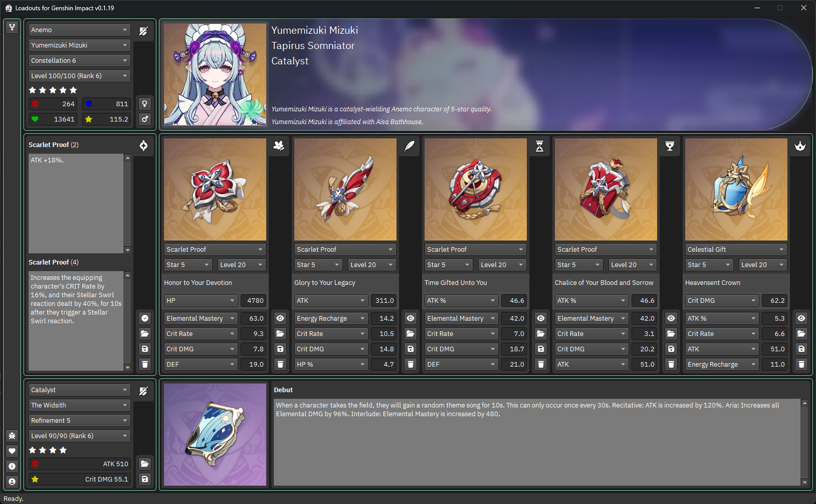This screenshot has width=816, height=504.
Task: Toggle the eye icon for goblet artifact
Action: pos(671,318)
